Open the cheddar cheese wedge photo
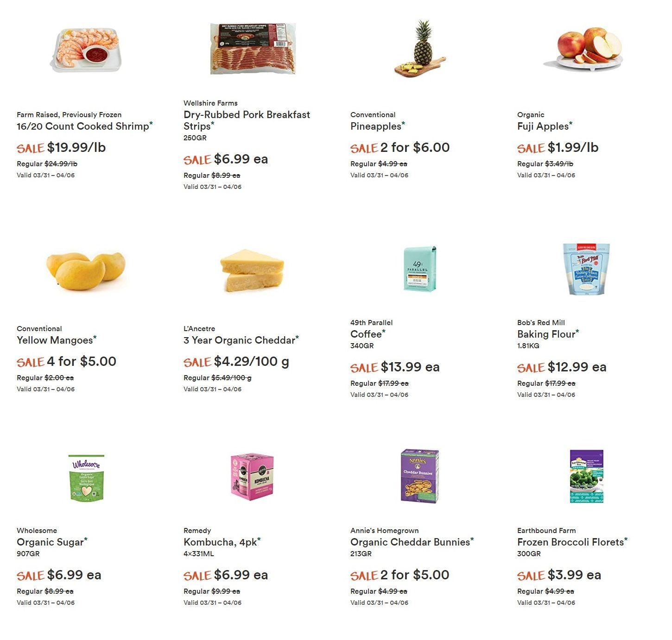This screenshot has height=640, width=672. point(253,270)
